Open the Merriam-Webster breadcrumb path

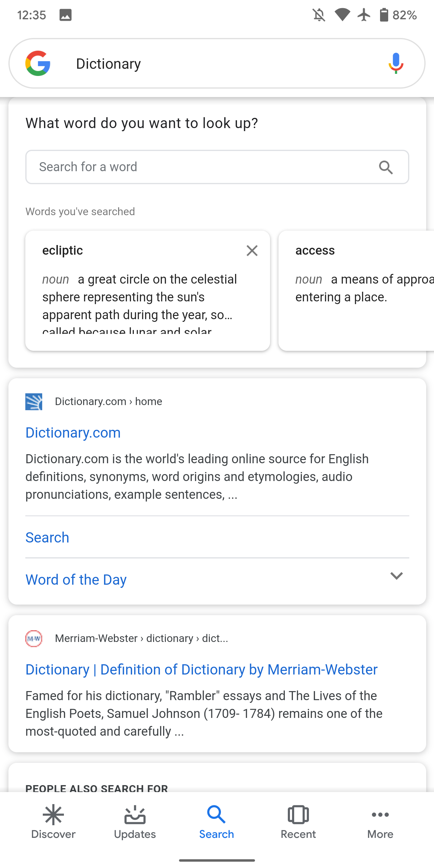pos(142,638)
